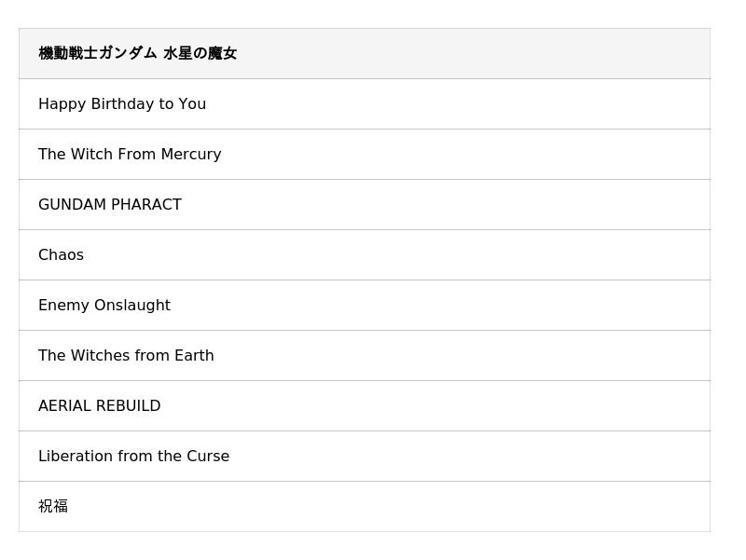Pick the track directly below GUNDAM PHARACT
The image size is (746, 560).
point(62,255)
